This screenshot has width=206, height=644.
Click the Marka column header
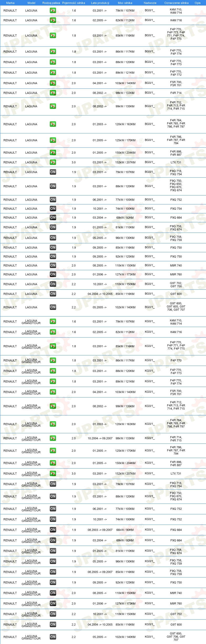click(10, 3)
